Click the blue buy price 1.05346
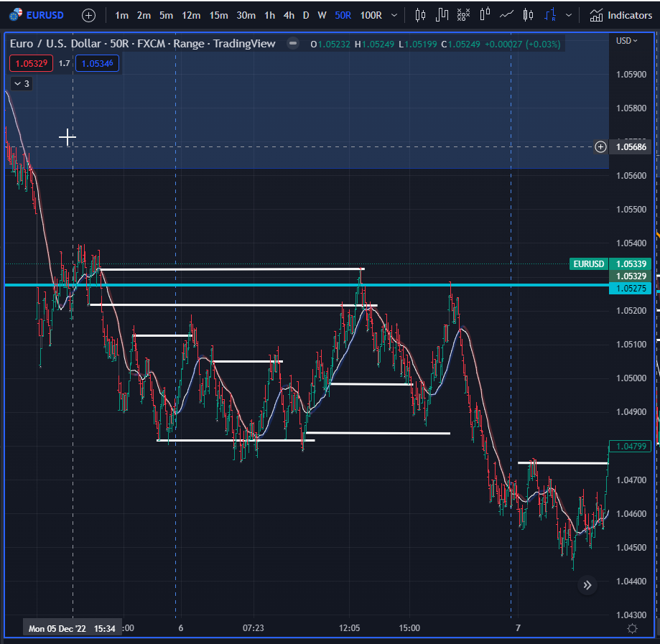 coord(97,64)
